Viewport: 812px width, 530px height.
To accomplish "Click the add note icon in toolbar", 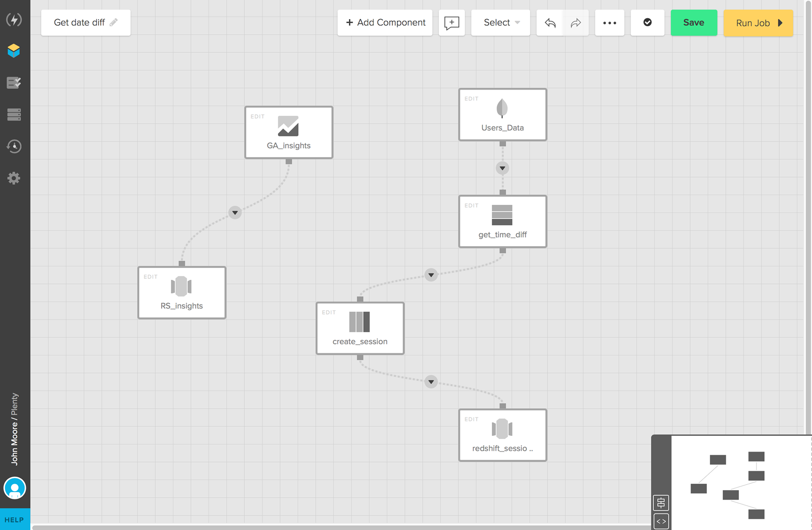I will tap(451, 23).
